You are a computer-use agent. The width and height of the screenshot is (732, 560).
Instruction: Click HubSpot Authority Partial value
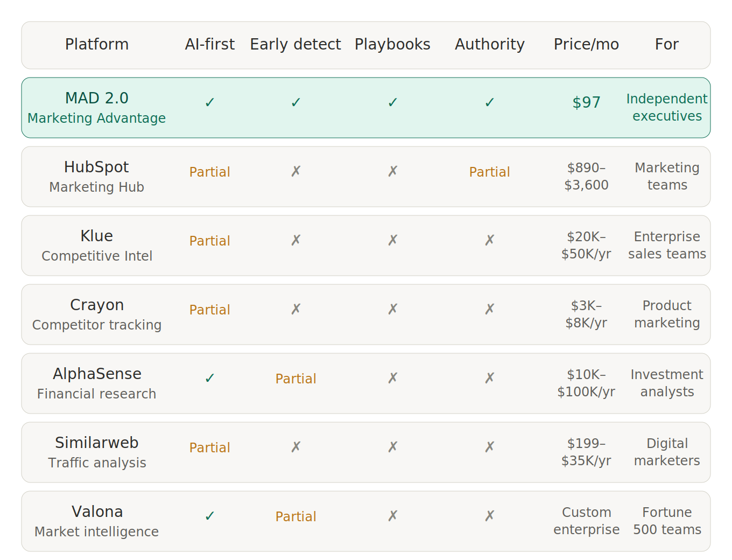(x=489, y=172)
